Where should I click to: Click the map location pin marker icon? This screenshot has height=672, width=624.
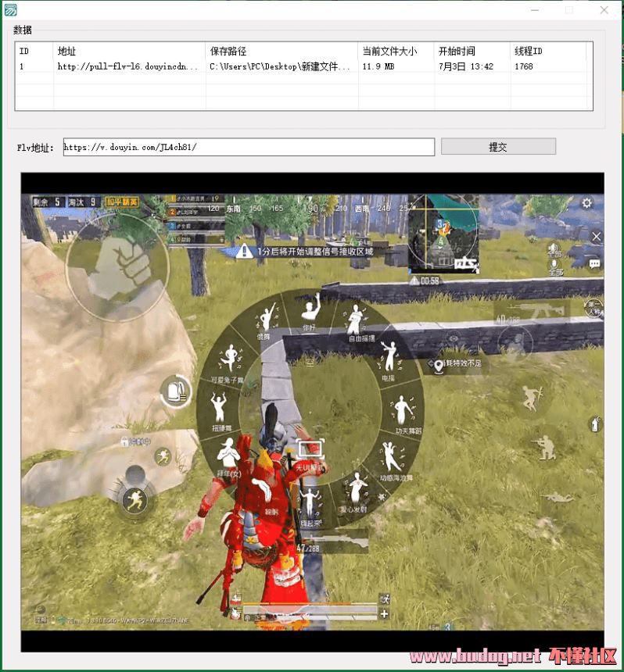point(438,366)
